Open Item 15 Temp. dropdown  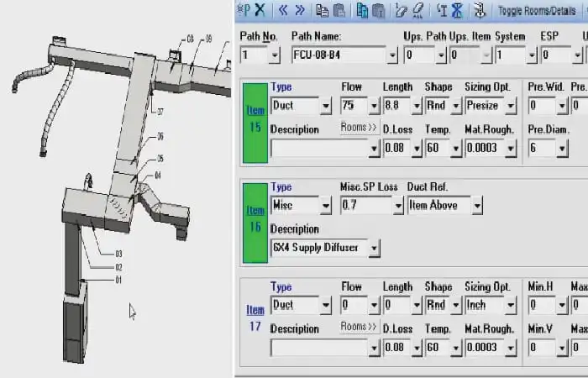point(455,149)
